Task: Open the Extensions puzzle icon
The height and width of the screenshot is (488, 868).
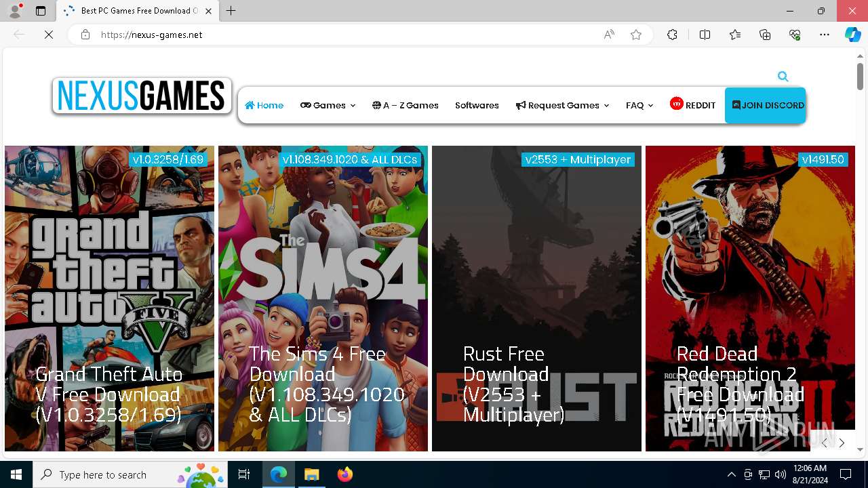Action: pyautogui.click(x=672, y=35)
